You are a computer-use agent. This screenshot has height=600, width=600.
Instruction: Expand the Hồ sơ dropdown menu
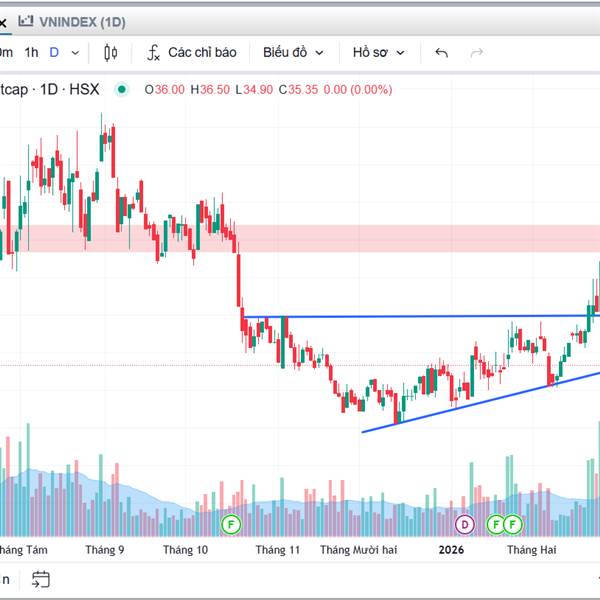[x=379, y=52]
